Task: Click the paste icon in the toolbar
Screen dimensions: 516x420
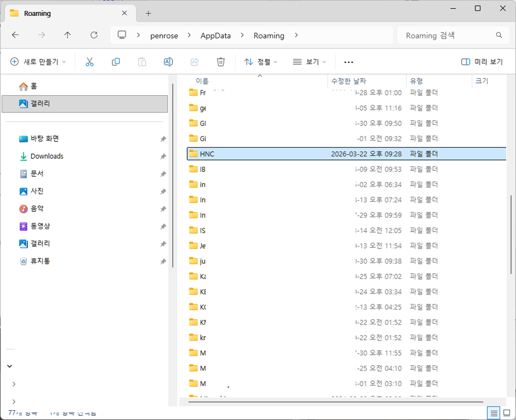Action: pyautogui.click(x=142, y=62)
